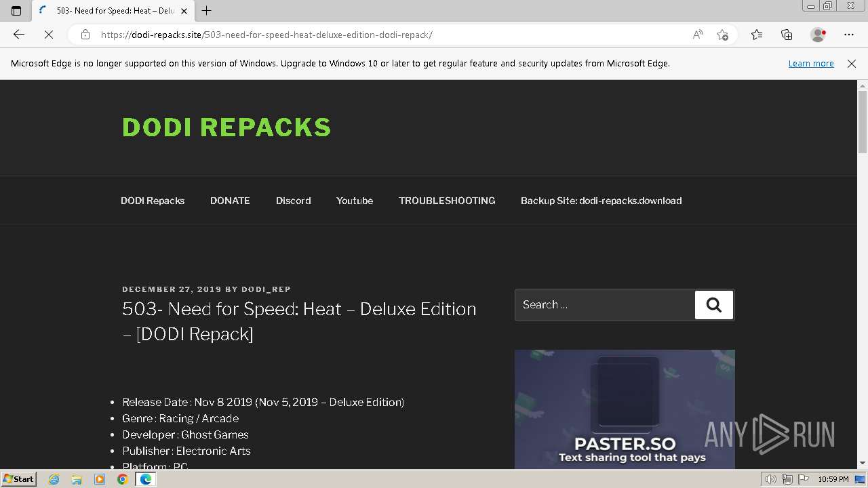
Task: Click Genre : Racing / Arcade line
Action: tap(180, 418)
